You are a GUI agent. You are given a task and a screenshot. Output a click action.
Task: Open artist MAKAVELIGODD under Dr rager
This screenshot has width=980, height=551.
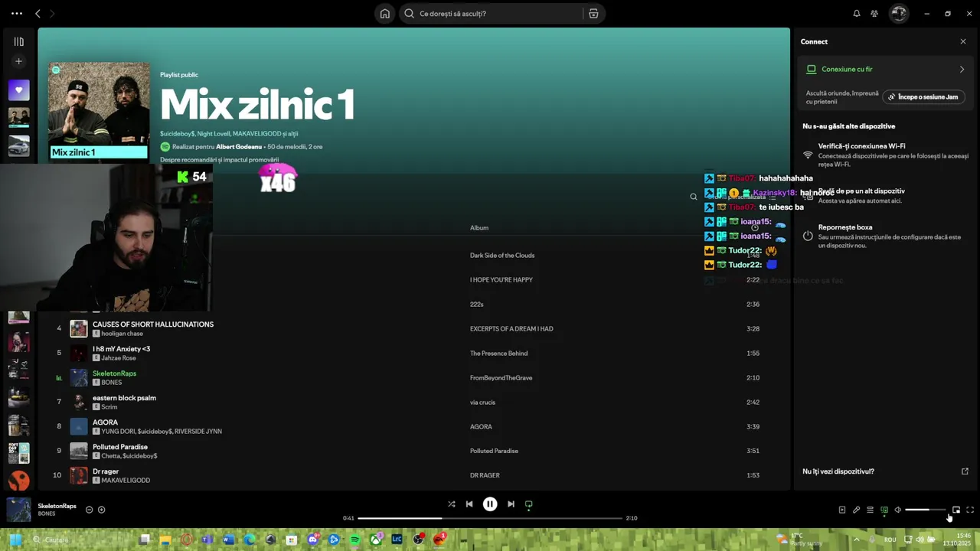126,481
